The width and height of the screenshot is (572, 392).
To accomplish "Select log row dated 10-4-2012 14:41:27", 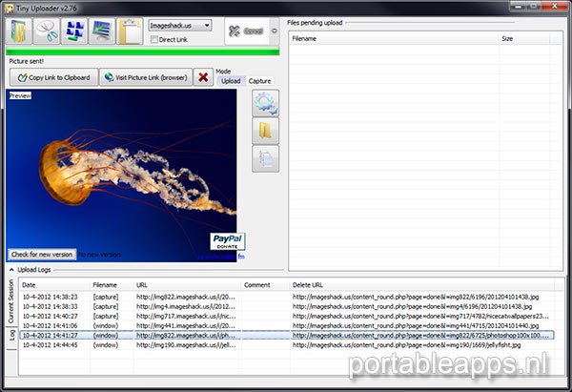I will (287, 335).
